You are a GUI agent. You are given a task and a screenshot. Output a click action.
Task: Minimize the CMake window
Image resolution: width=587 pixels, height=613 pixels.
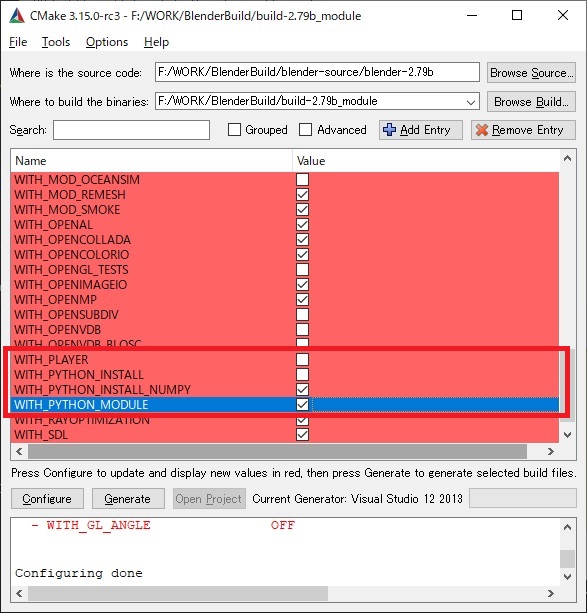(472, 16)
